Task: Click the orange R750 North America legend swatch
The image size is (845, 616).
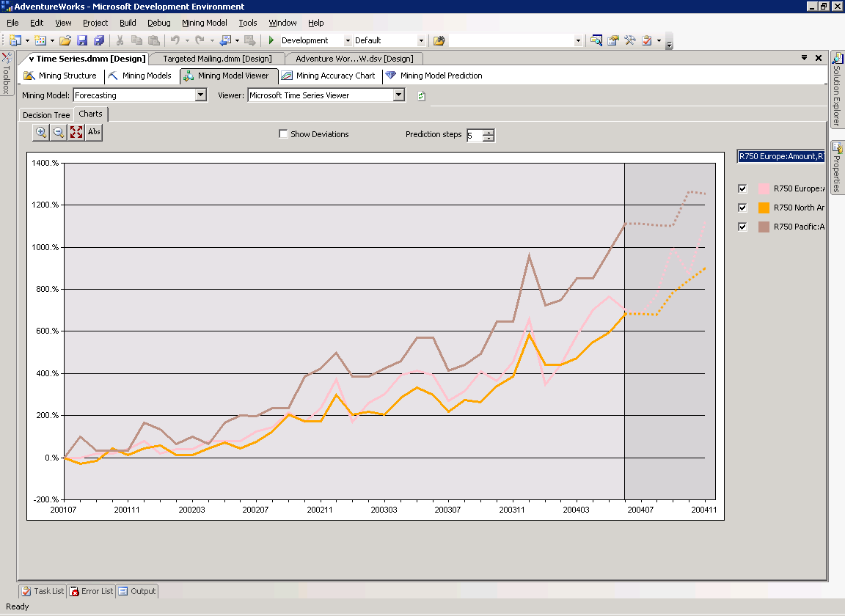Action: point(764,208)
